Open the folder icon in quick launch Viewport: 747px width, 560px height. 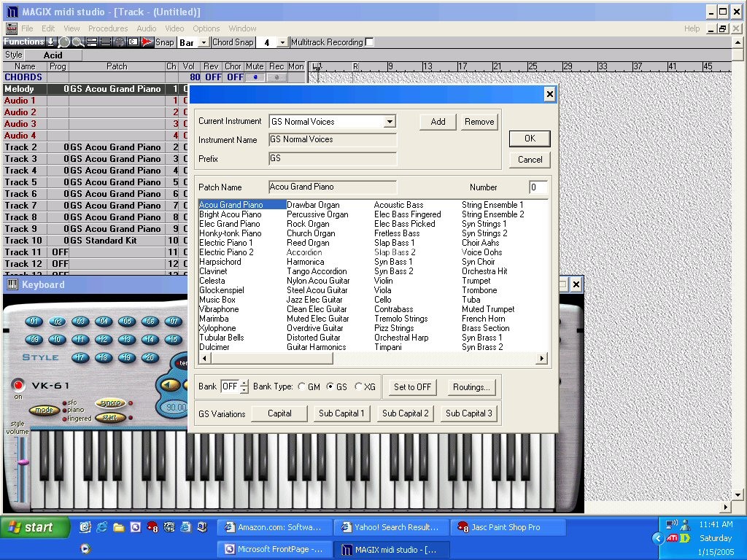119,527
